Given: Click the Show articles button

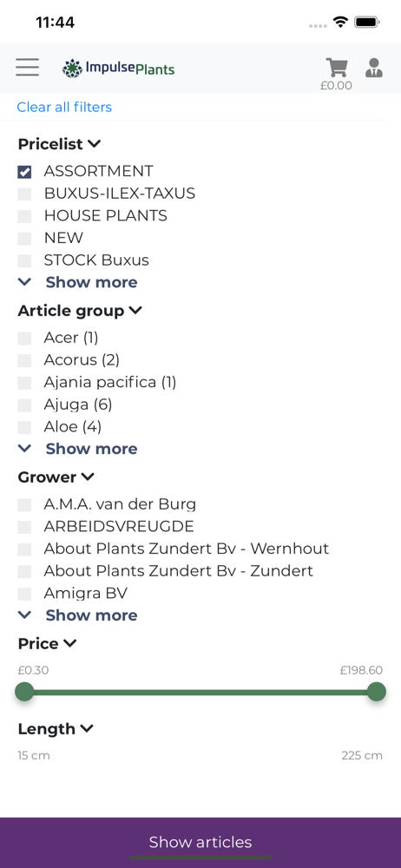Looking at the screenshot, I should pyautogui.click(x=200, y=843).
